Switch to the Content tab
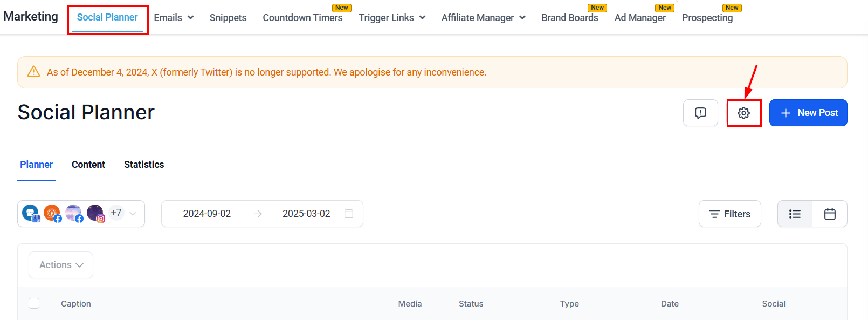This screenshot has width=868, height=320. tap(88, 165)
